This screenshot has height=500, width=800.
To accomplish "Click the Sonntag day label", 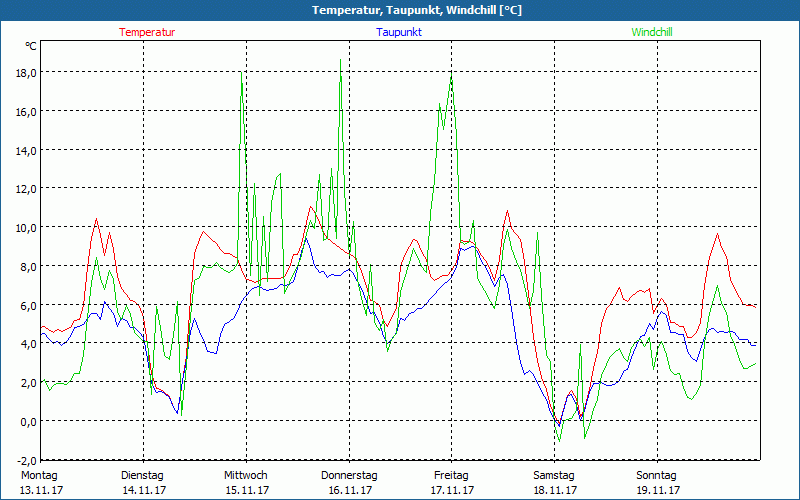I will 657,475.
